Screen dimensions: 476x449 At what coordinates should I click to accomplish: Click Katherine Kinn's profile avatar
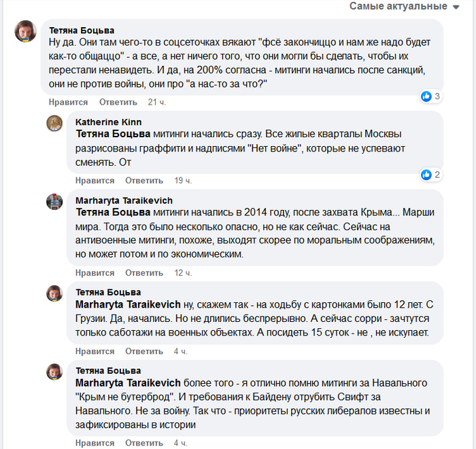[x=54, y=123]
